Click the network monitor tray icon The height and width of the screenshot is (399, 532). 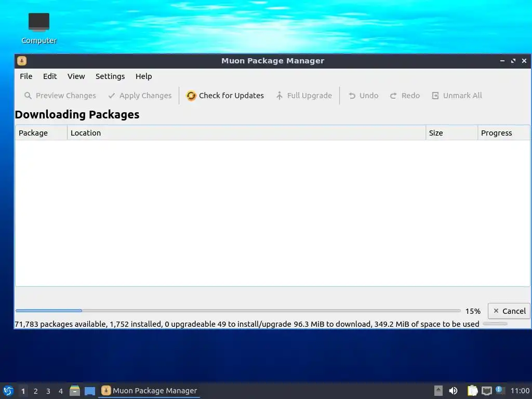pyautogui.click(x=487, y=391)
